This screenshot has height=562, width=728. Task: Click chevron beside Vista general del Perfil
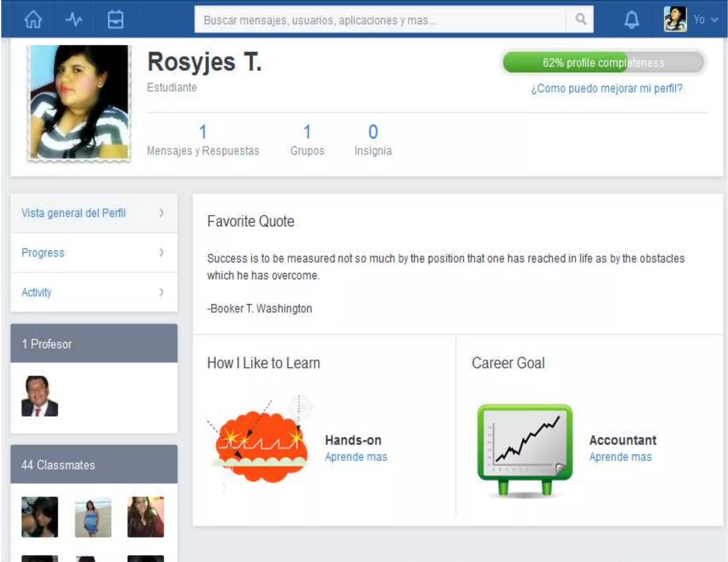(161, 213)
